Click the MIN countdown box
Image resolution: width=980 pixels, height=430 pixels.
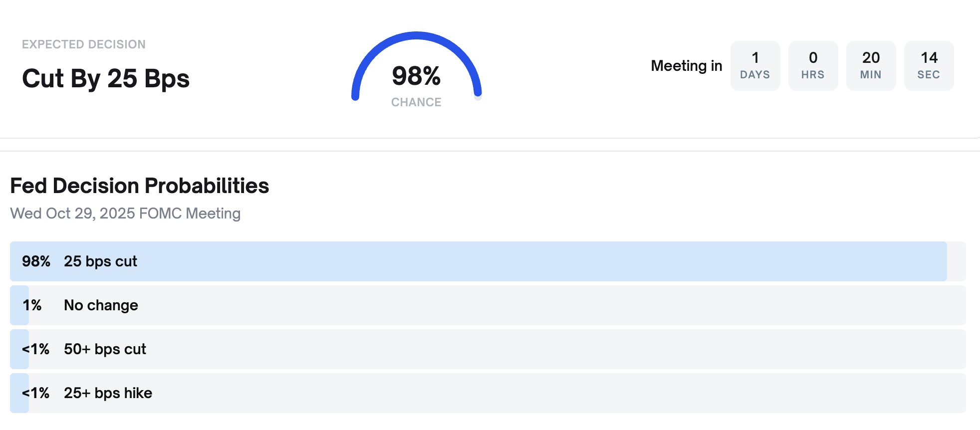(871, 66)
